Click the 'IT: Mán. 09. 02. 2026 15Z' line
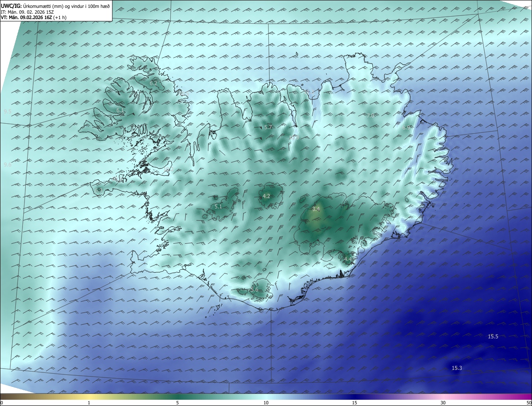The height and width of the screenshot is (406, 532). (x=27, y=12)
